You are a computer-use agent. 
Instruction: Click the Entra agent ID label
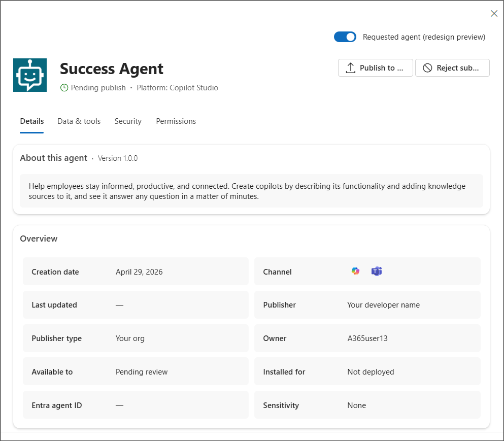coord(57,405)
